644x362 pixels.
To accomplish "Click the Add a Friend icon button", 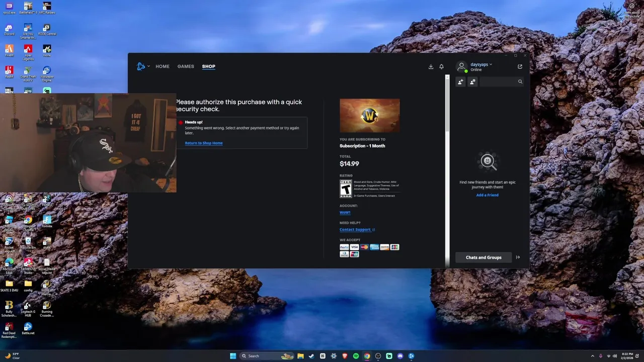I will [x=460, y=81].
